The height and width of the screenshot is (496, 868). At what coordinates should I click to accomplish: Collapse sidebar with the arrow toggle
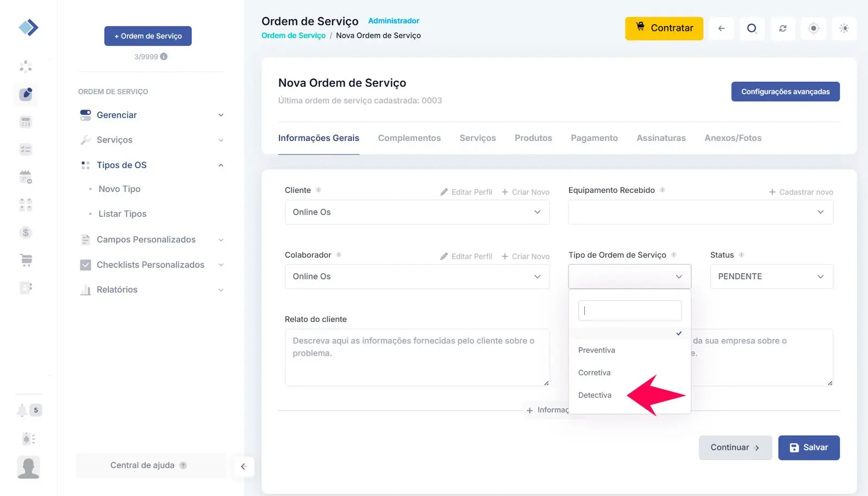click(244, 466)
